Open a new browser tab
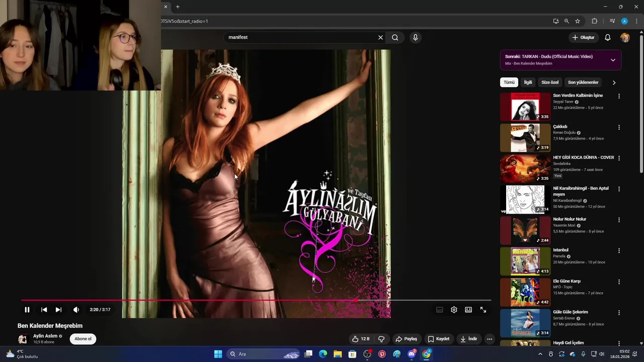644x362 pixels. click(x=178, y=7)
